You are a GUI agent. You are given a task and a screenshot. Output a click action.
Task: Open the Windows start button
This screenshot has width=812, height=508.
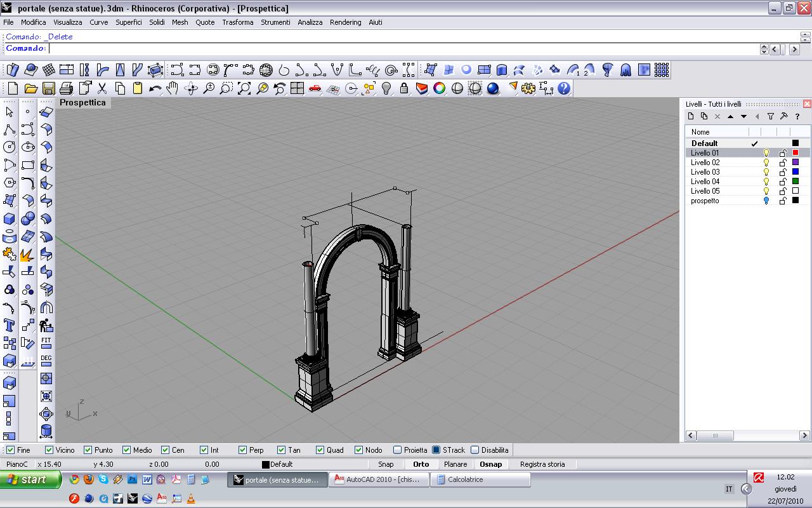tap(31, 479)
